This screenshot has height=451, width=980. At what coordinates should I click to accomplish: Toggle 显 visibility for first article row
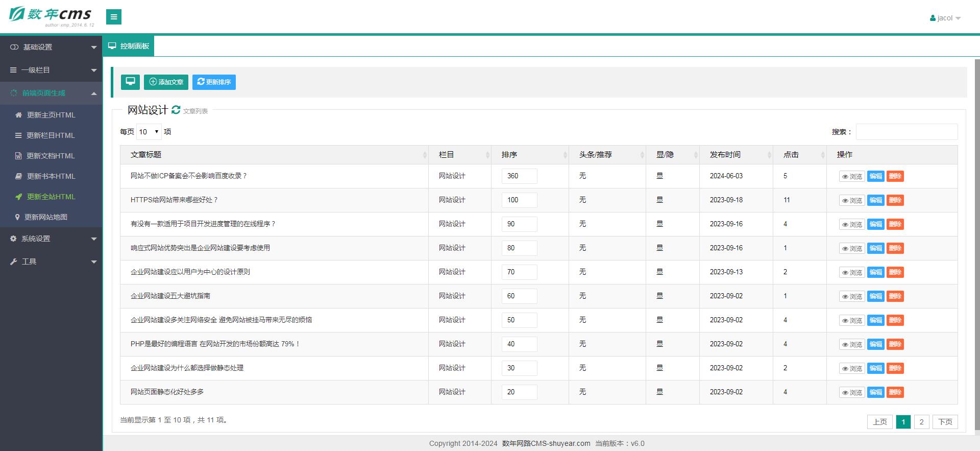659,176
